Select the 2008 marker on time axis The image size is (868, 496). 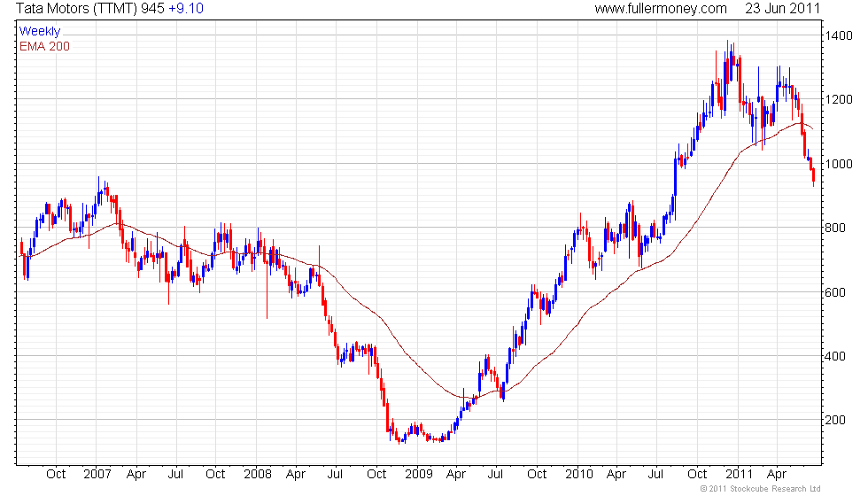click(x=256, y=474)
